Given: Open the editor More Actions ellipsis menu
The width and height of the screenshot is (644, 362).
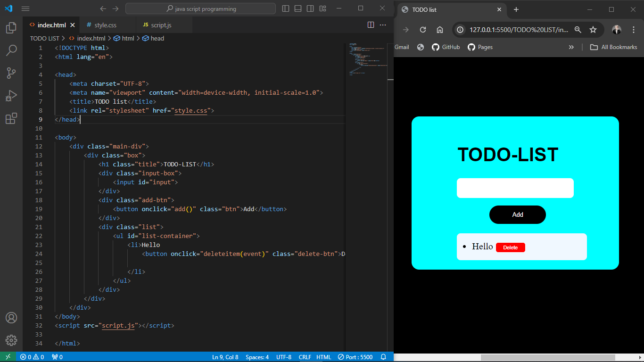Looking at the screenshot, I should (383, 25).
